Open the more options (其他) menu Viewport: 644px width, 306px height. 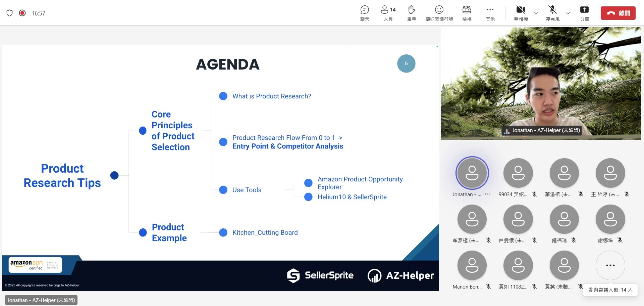(490, 13)
